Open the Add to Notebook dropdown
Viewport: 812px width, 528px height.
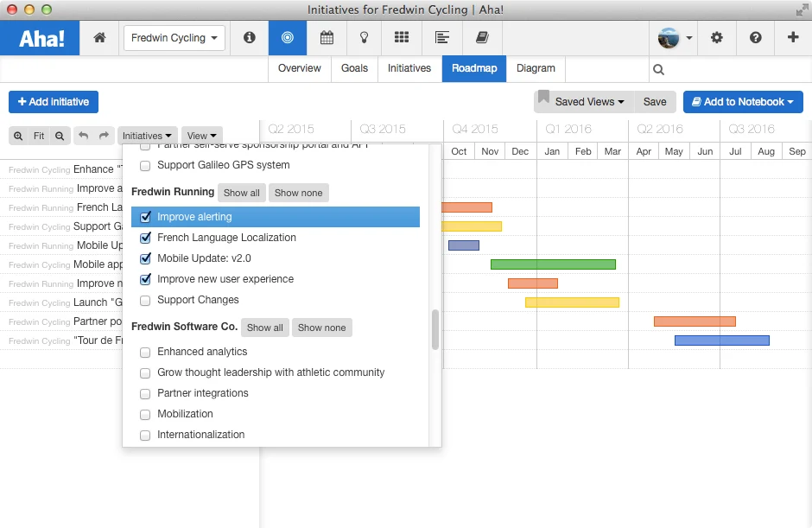point(743,102)
